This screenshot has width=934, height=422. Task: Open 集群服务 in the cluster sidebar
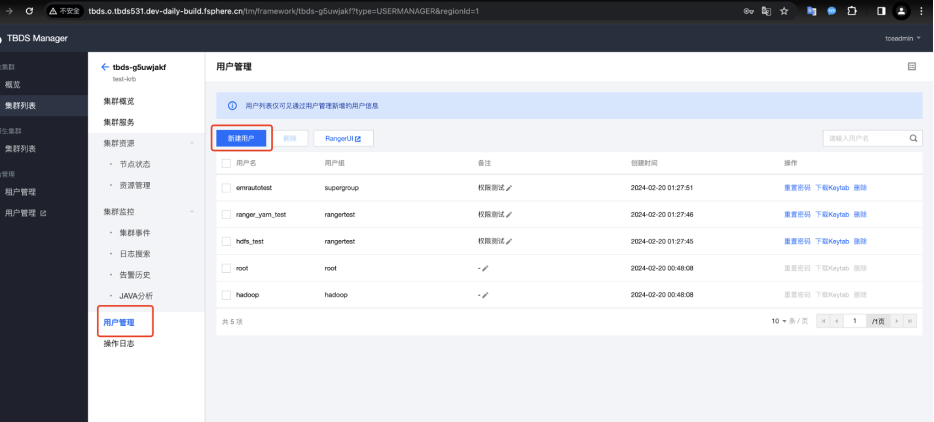click(118, 122)
